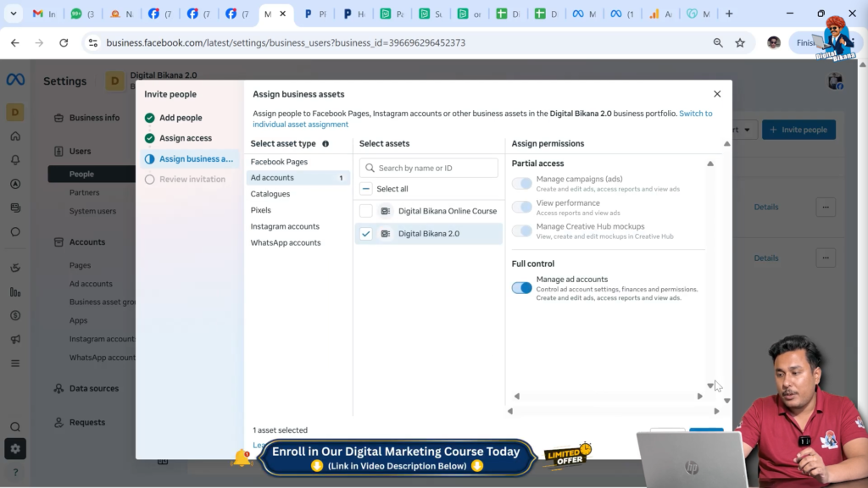Viewport: 868px width, 488px height.
Task: Toggle Manage campaigns (ads) switch
Action: coord(521,183)
